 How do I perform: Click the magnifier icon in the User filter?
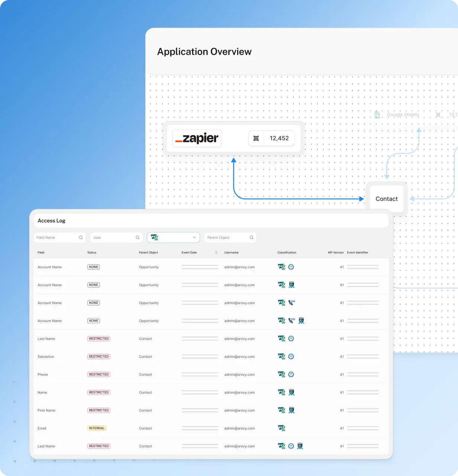point(138,238)
